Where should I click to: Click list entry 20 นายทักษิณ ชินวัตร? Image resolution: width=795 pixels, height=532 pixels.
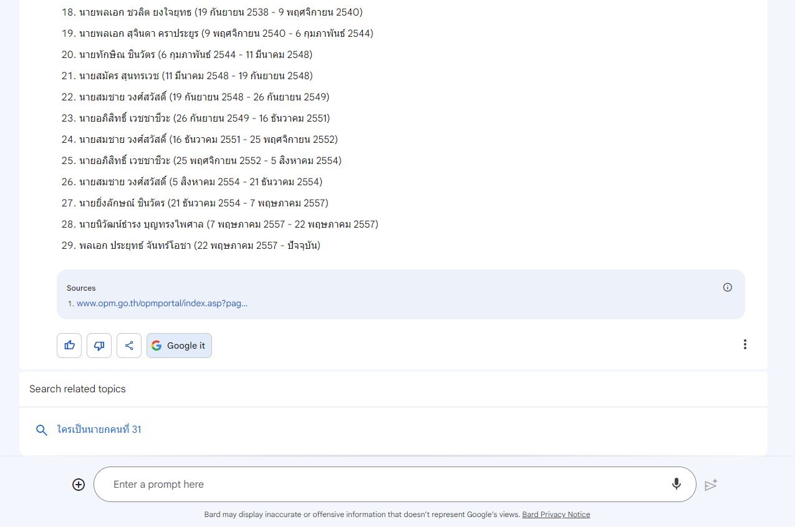click(x=186, y=55)
